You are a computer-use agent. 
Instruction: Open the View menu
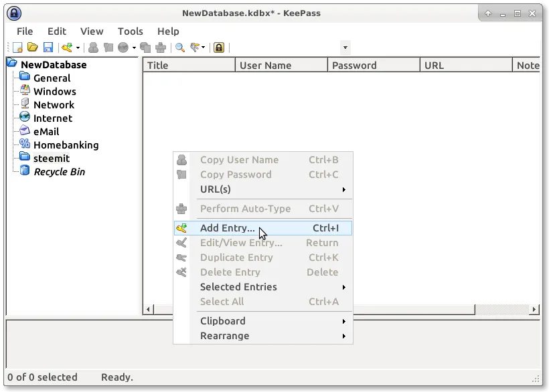[x=92, y=31]
